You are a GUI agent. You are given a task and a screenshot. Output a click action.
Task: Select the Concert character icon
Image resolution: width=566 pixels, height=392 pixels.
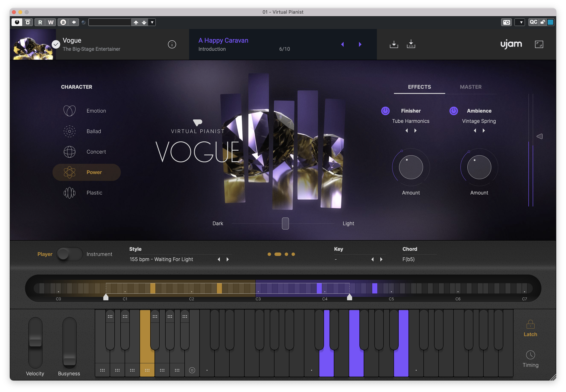point(70,152)
